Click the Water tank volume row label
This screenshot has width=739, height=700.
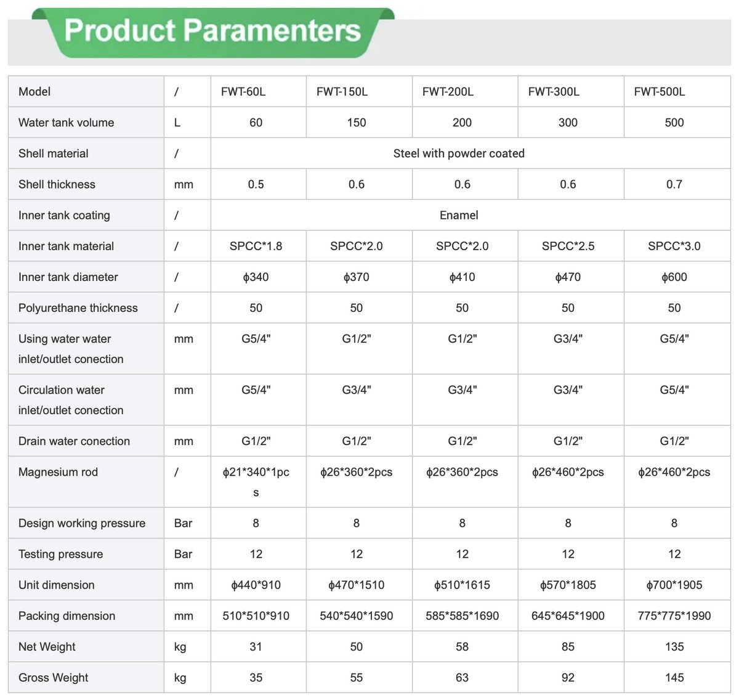[66, 123]
